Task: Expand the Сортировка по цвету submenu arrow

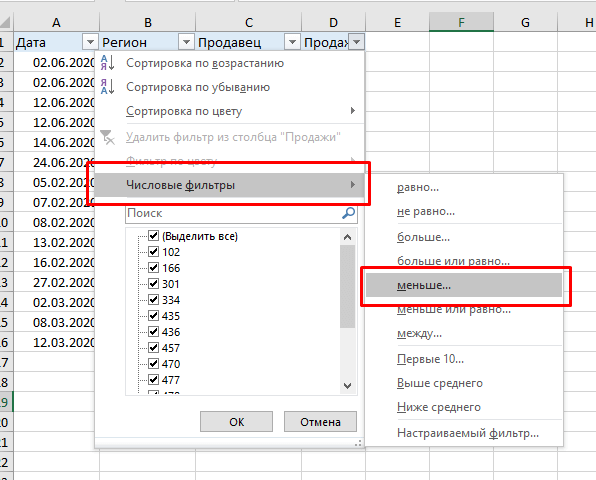Action: point(353,111)
